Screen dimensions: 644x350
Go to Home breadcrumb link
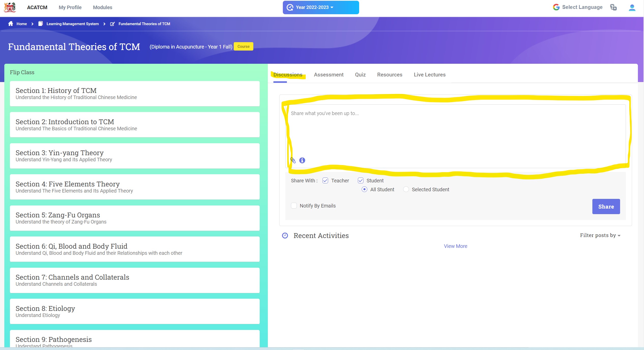click(22, 24)
